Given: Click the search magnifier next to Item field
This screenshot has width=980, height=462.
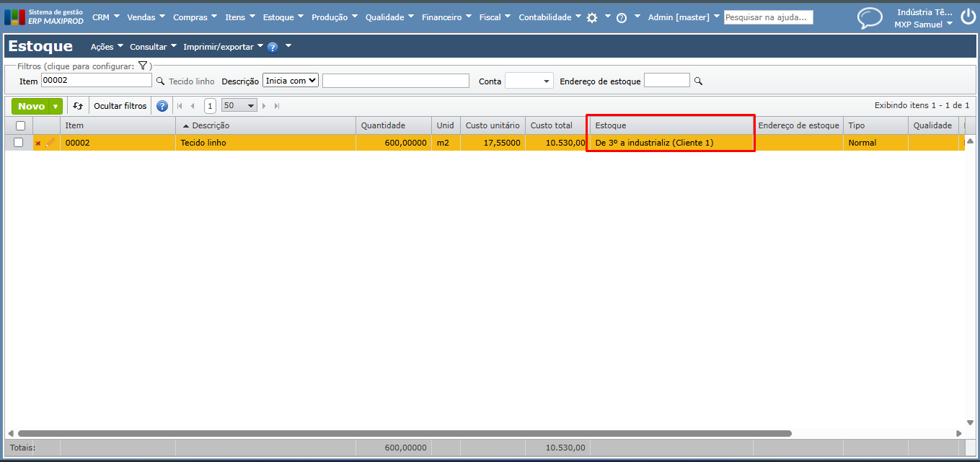Looking at the screenshot, I should click(160, 81).
